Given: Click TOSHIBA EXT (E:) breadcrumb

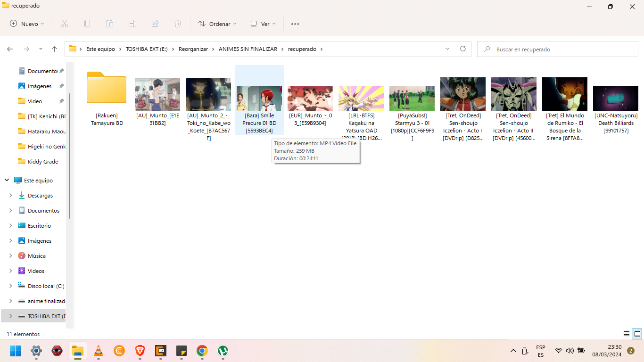Looking at the screenshot, I should (147, 49).
